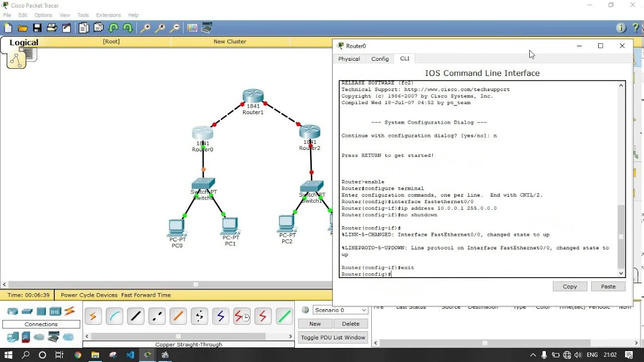Click Router2 on the workspace
644x362 pixels.
point(309,132)
